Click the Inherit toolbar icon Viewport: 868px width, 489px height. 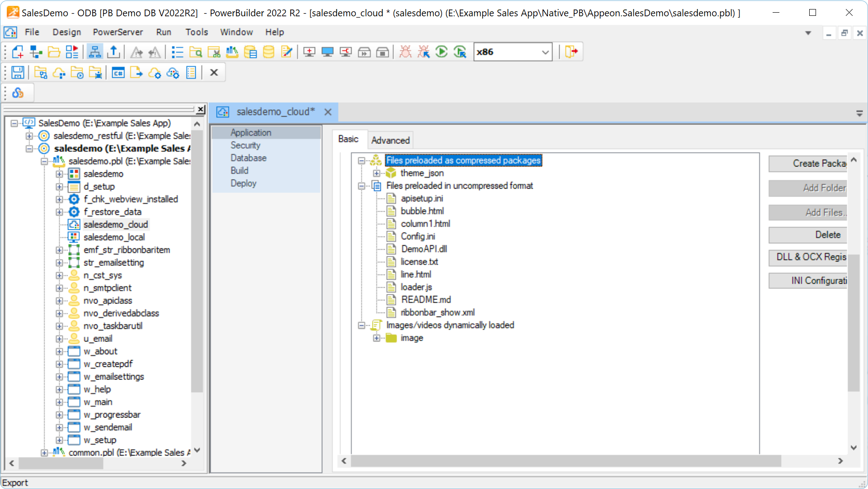(x=36, y=52)
